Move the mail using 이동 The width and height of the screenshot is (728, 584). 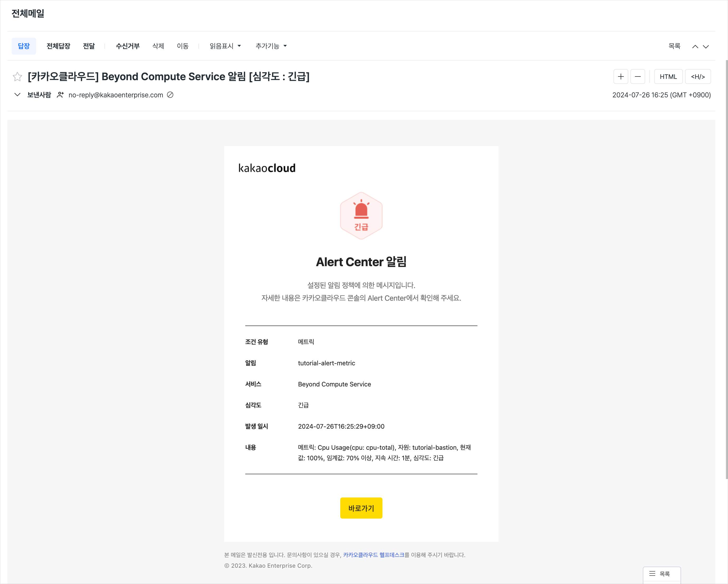point(183,46)
